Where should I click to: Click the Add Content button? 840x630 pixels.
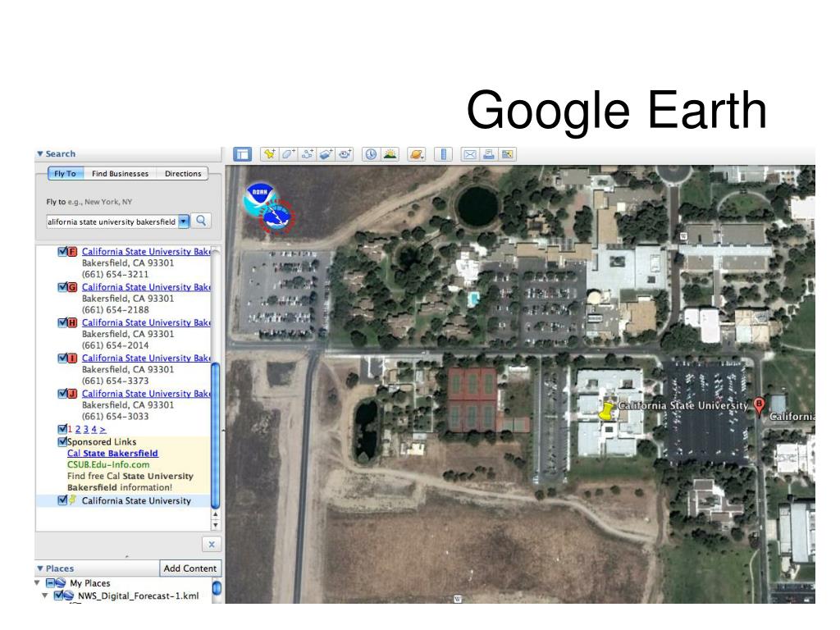coord(190,568)
